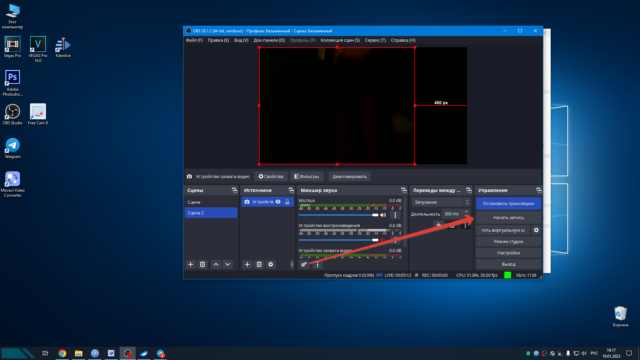Image resolution: width=640 pixels, height=360 pixels.
Task: Open the Затухание transition dropdown
Action: coord(441,202)
